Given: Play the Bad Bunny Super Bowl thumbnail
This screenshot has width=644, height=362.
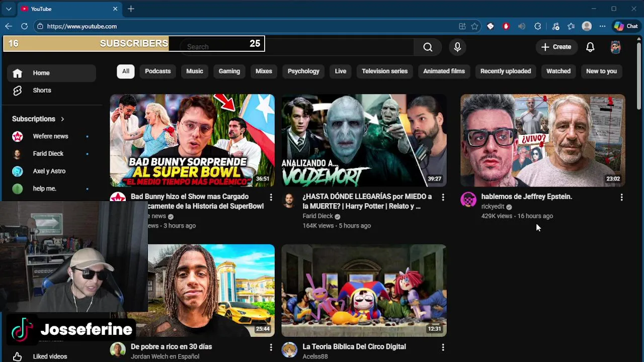Looking at the screenshot, I should coord(192,140).
